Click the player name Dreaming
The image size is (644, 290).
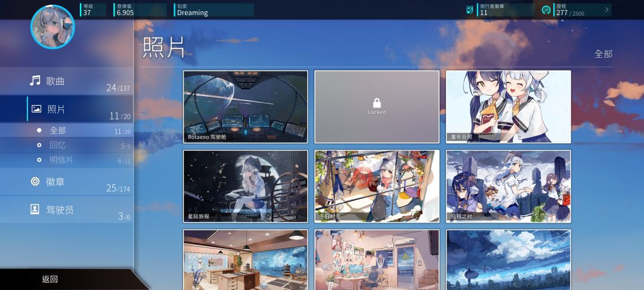click(x=192, y=13)
